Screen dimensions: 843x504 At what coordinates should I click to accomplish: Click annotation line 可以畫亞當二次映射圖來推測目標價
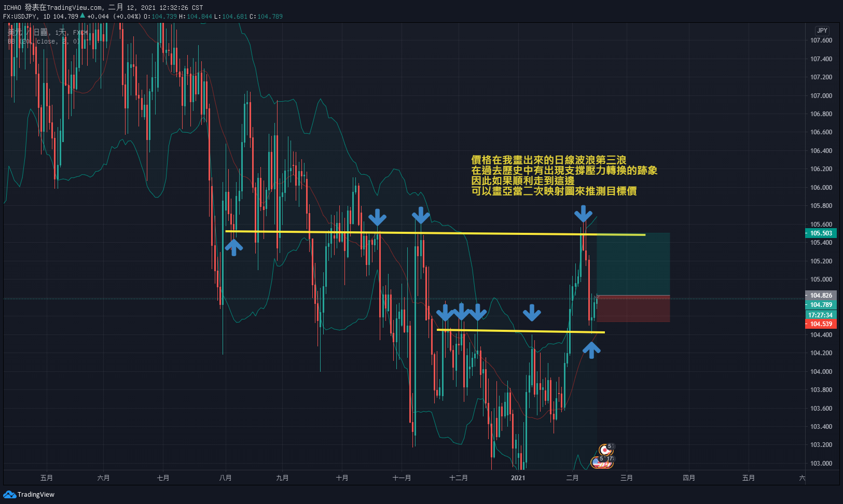click(554, 191)
